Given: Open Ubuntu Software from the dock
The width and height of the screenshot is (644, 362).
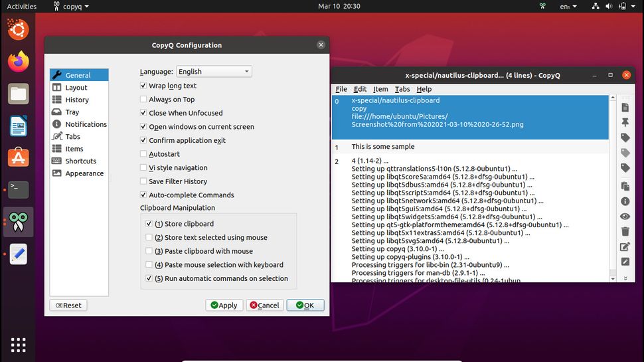Looking at the screenshot, I should pyautogui.click(x=19, y=158).
